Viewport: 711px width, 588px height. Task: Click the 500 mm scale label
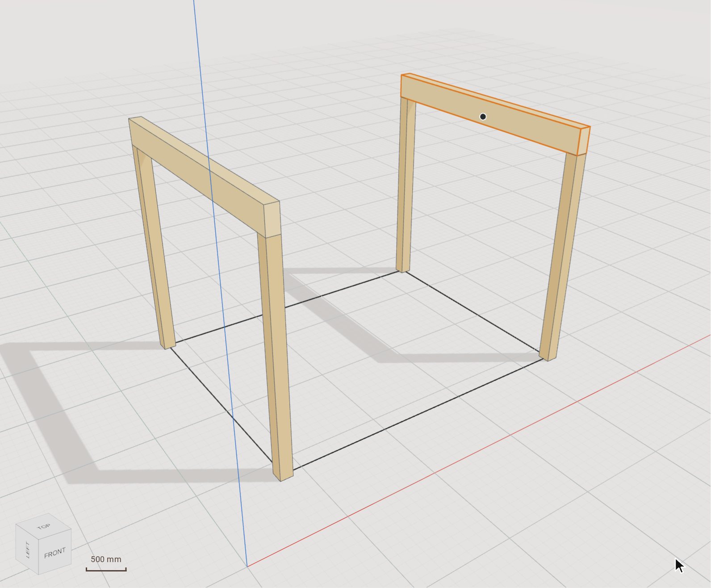(106, 559)
